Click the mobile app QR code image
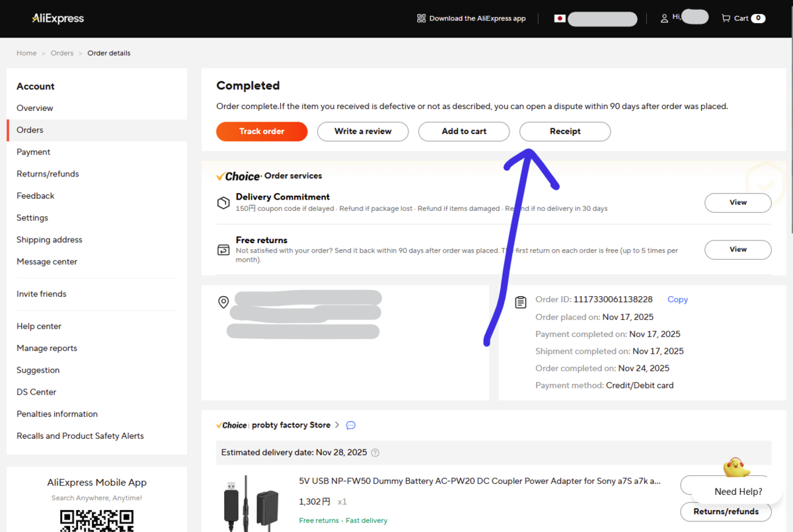Image resolution: width=793 pixels, height=532 pixels. (96, 521)
